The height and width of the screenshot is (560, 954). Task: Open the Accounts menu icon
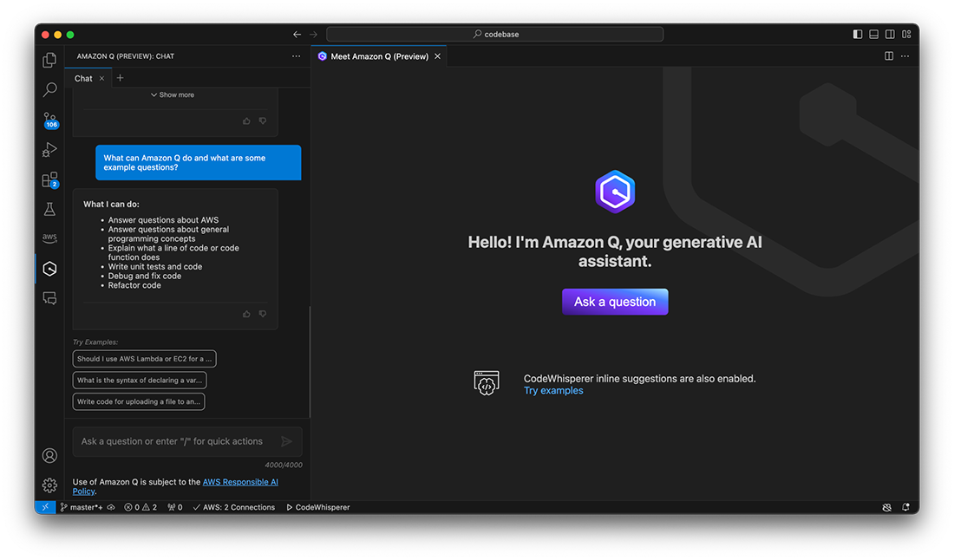tap(50, 455)
